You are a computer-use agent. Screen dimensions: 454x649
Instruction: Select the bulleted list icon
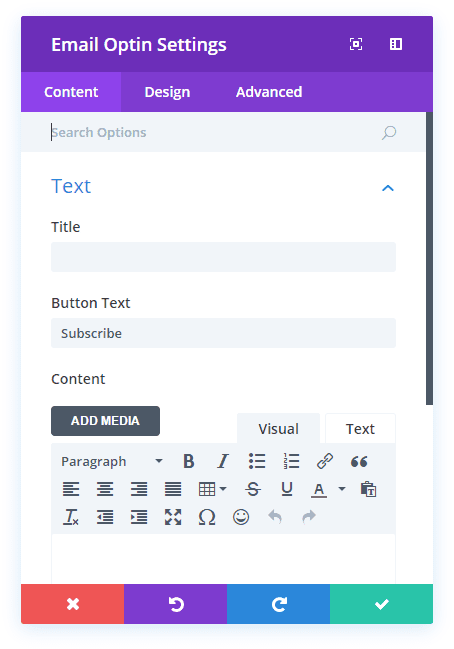click(x=257, y=461)
